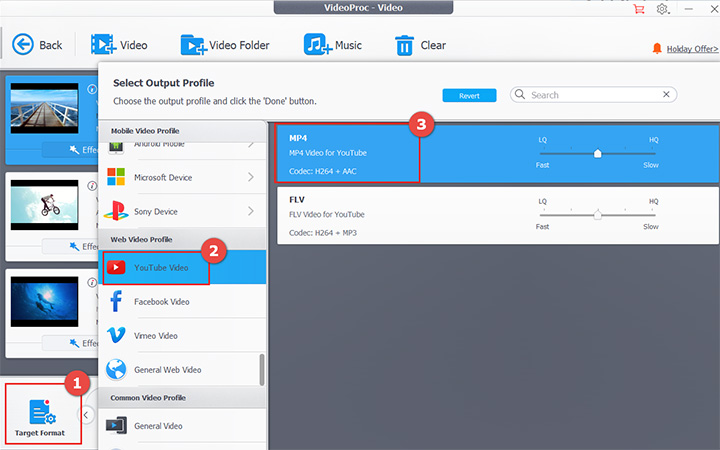720x450 pixels.
Task: Go back using the Back arrow button
Action: tap(36, 45)
